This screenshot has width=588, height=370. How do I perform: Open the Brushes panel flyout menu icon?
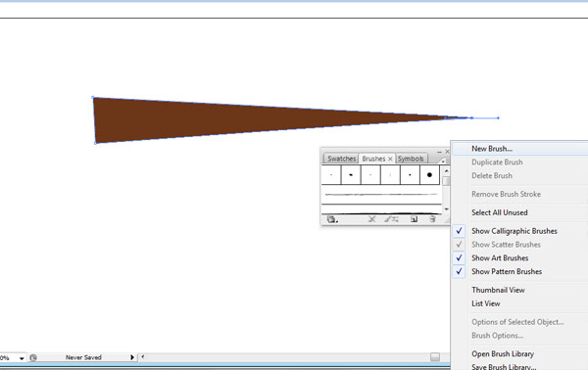[446, 162]
